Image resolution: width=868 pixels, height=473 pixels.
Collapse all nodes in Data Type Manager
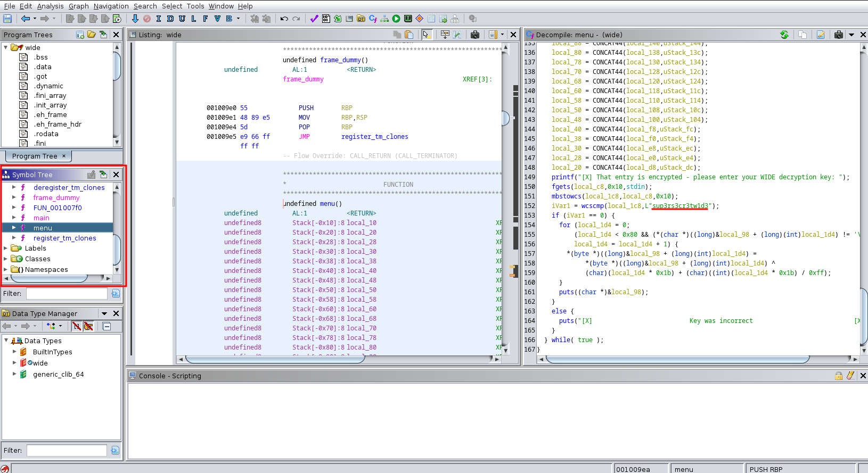[107, 326]
